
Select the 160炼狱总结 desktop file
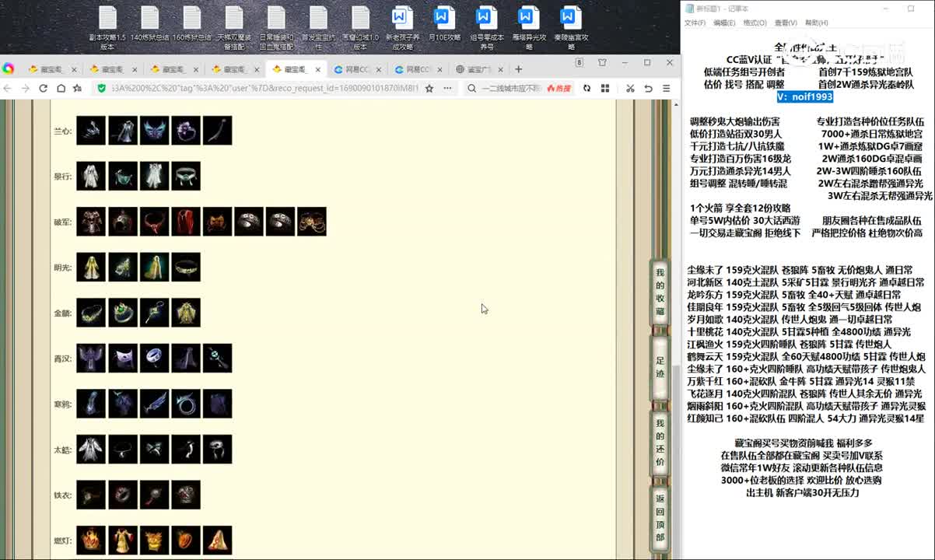coord(191,23)
